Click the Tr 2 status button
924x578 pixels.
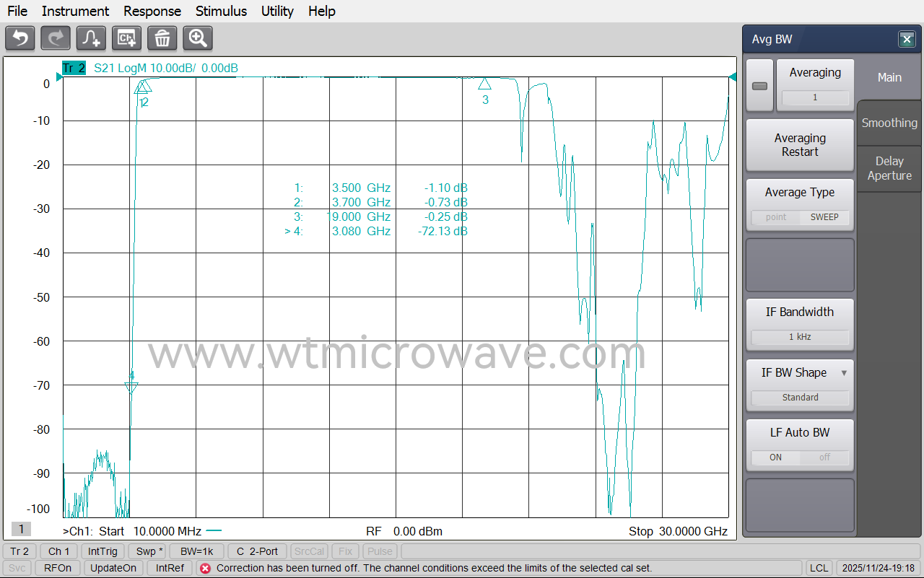[19, 551]
